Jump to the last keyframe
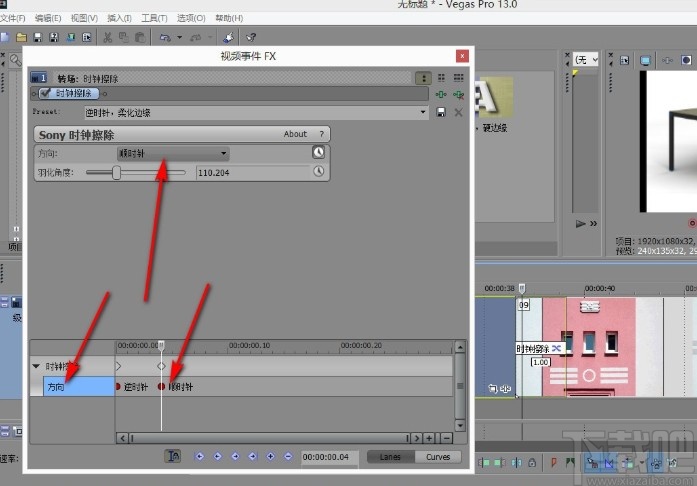The width and height of the screenshot is (697, 486). 252,456
